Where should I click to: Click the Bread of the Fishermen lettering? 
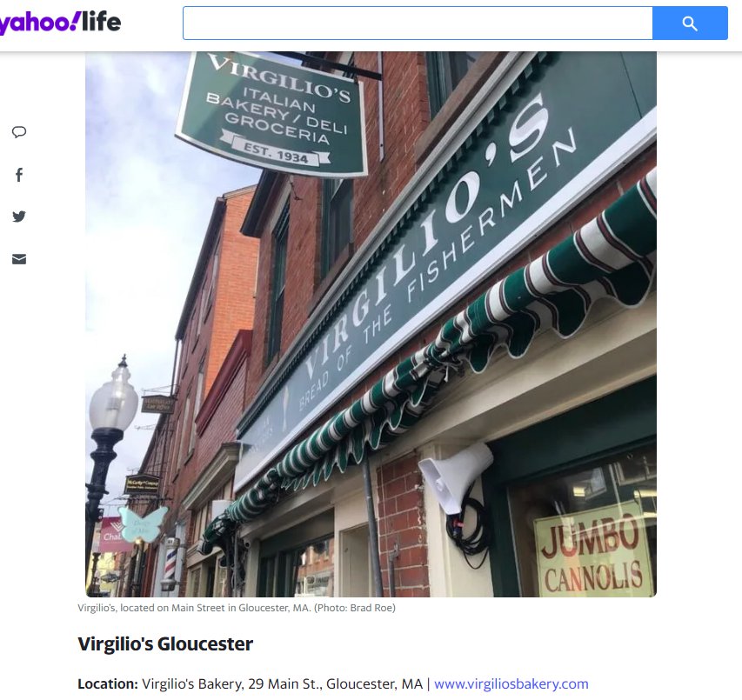(x=438, y=270)
